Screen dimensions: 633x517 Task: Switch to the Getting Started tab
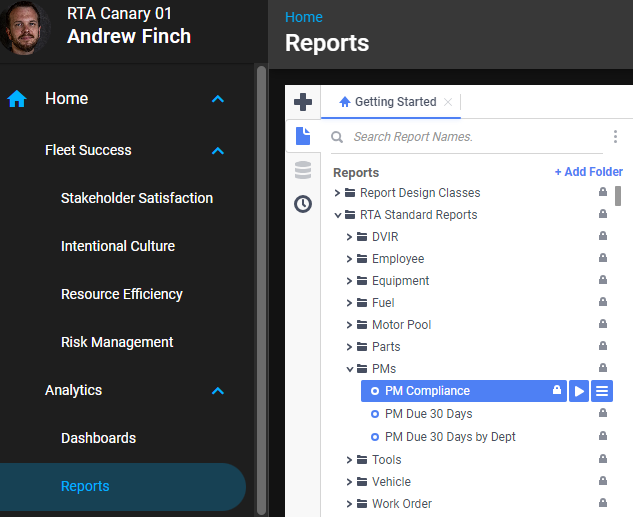[394, 102]
